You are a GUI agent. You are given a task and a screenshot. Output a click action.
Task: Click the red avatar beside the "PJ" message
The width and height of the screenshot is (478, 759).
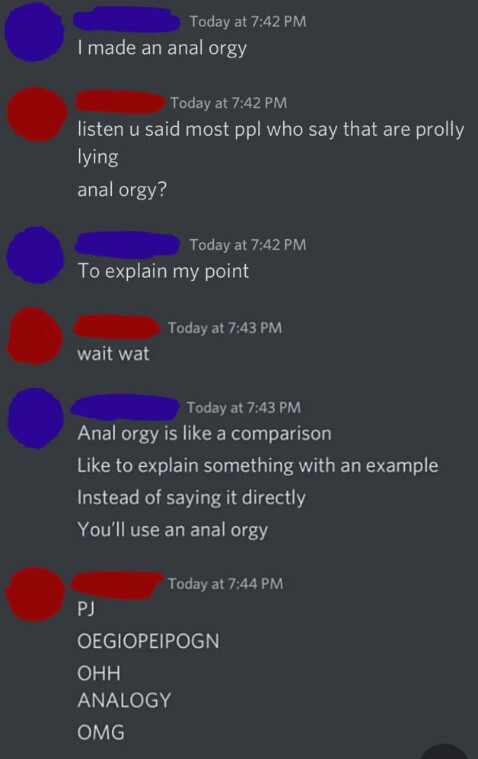point(35,594)
